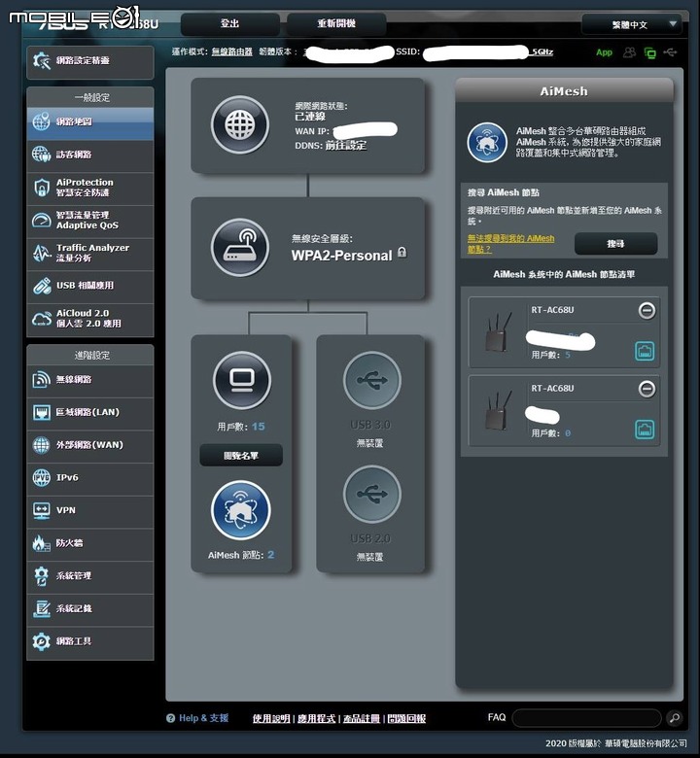Open 系統管理 administration menu item
The height and width of the screenshot is (758, 700).
click(x=90, y=576)
